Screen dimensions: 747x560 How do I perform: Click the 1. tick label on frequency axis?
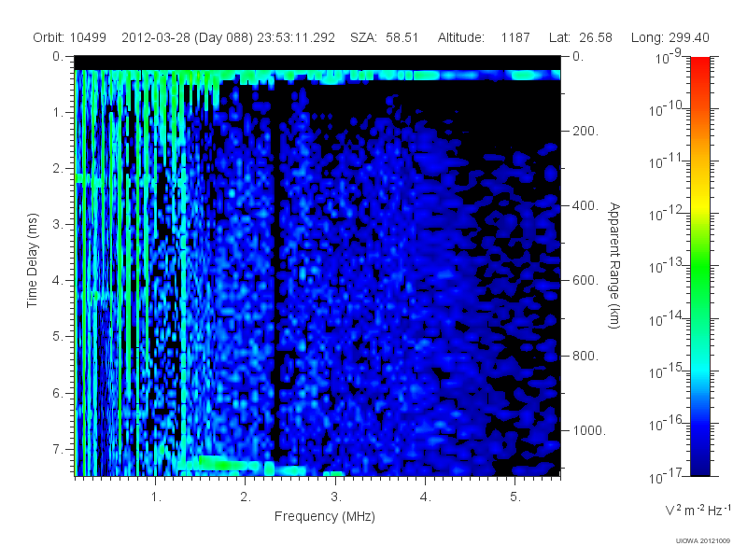point(156,497)
